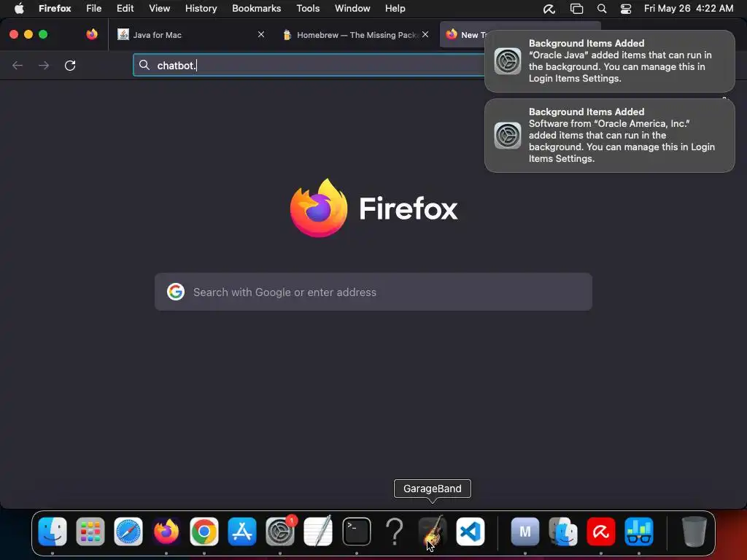Close the Homebrew tab
The width and height of the screenshot is (747, 560).
tap(425, 34)
